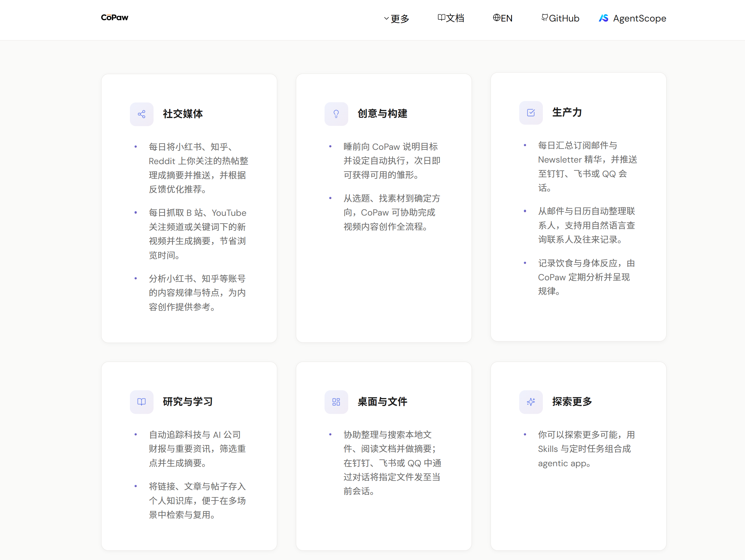Click the 生产力 card heading

click(x=567, y=112)
